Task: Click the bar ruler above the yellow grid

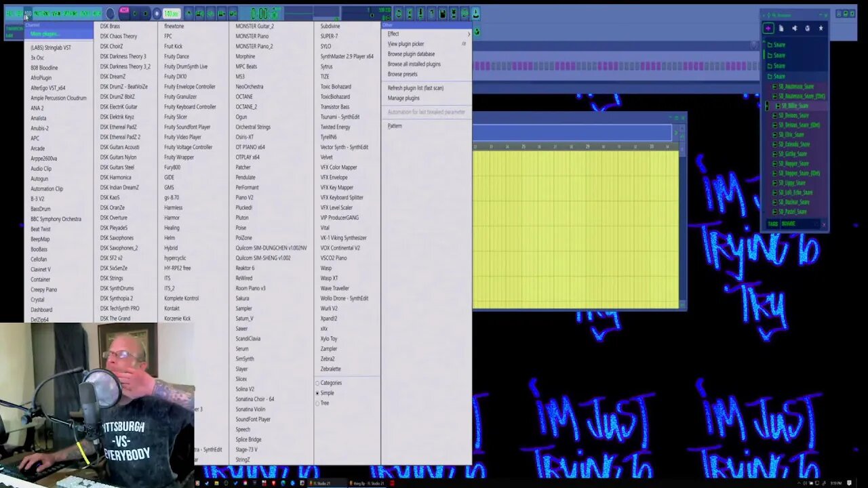Action: coord(575,146)
